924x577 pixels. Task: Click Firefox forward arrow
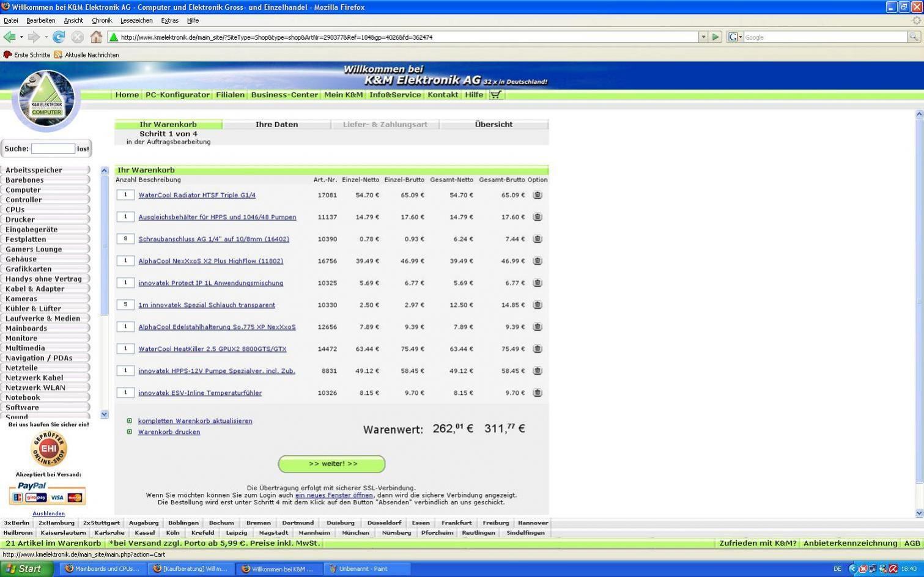(34, 37)
